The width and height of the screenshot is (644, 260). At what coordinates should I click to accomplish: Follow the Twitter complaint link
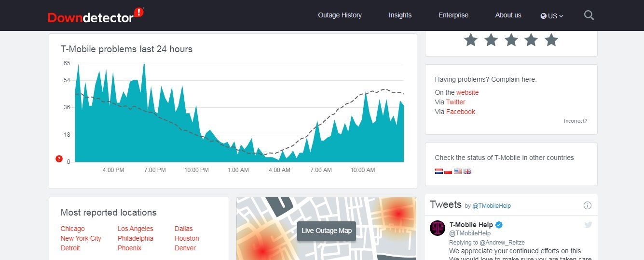(455, 102)
